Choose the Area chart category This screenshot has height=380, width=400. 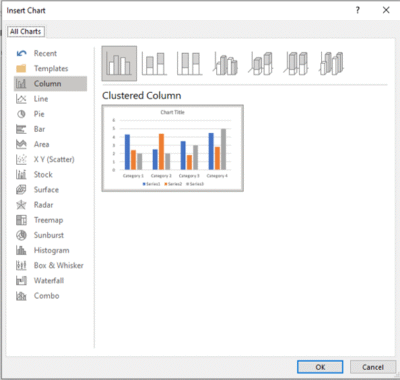50,144
